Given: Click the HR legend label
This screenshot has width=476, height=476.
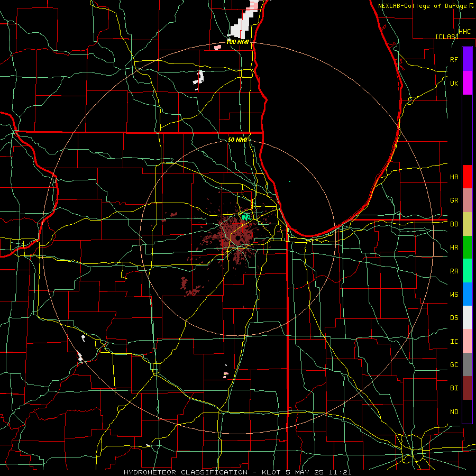Looking at the screenshot, I should tap(454, 248).
